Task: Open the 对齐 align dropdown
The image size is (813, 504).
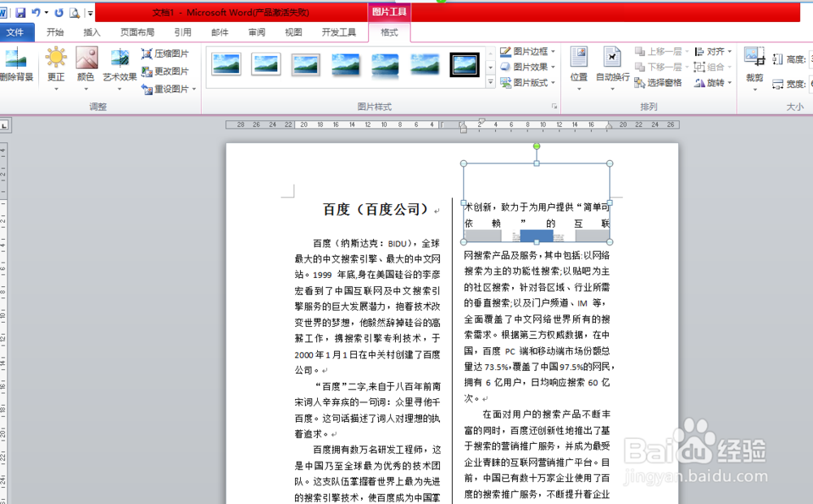Action: tap(712, 51)
